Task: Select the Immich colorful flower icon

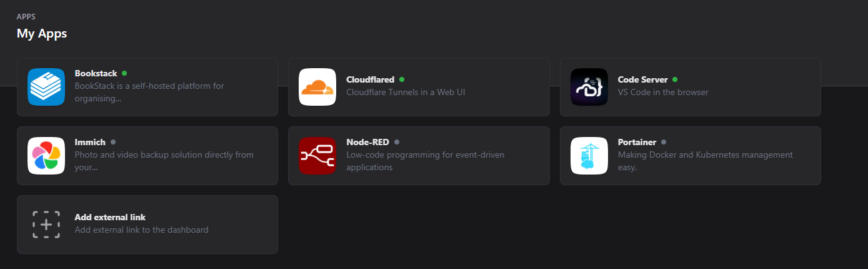Action: [46, 156]
